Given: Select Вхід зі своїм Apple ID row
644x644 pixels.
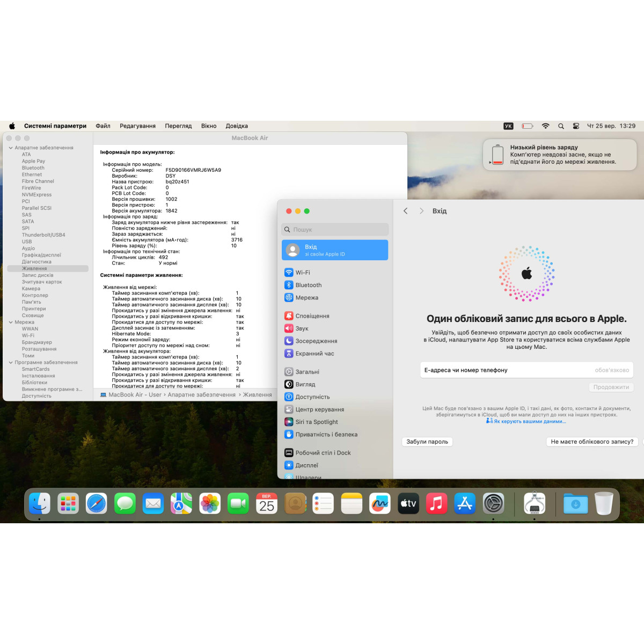Looking at the screenshot, I should 335,250.
